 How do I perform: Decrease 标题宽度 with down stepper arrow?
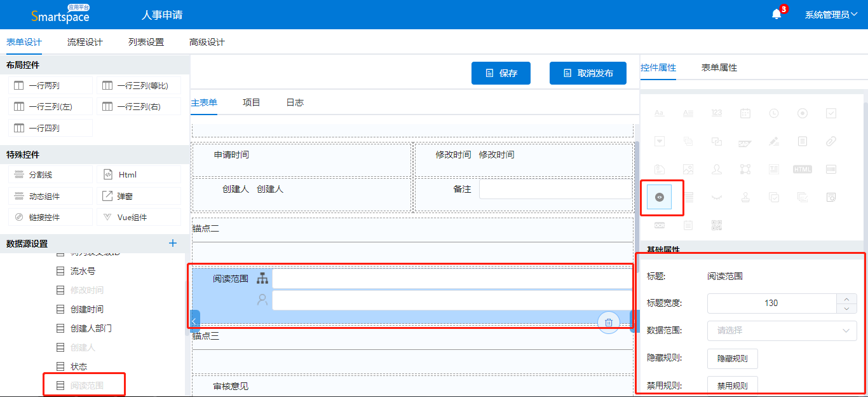[x=846, y=309]
